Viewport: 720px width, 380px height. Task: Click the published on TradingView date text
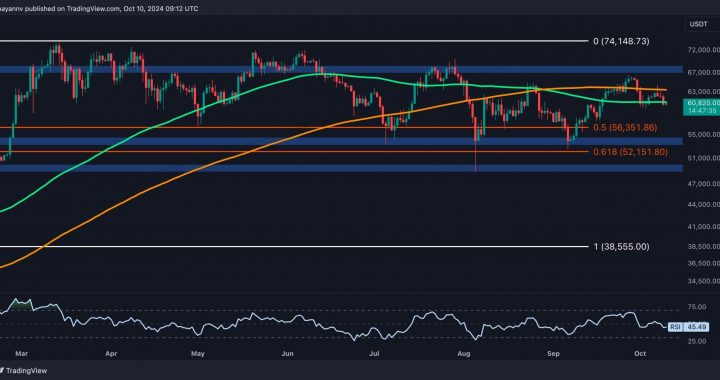(99, 9)
